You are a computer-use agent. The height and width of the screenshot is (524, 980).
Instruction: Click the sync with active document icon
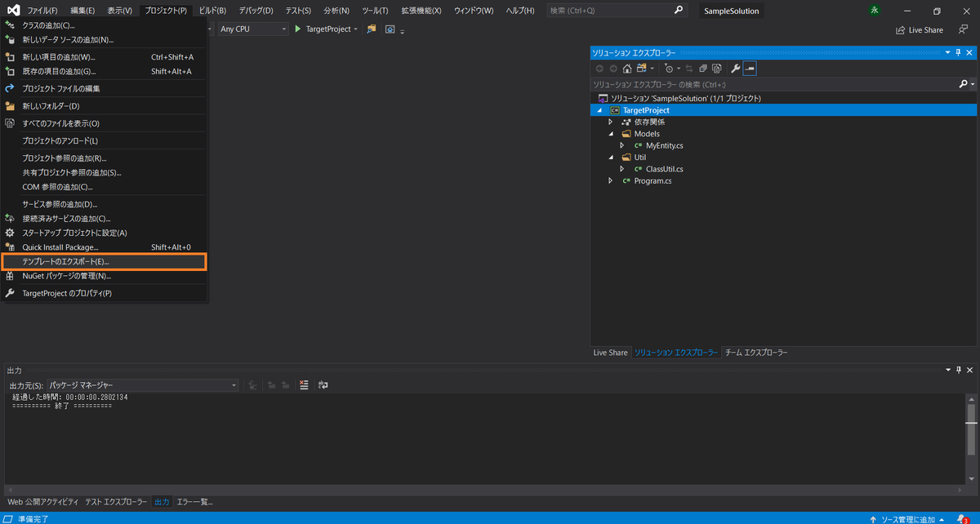pos(689,69)
